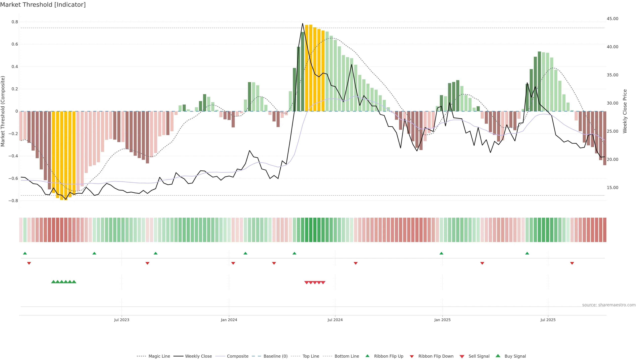Click the leftmost red ribbon flip down marker

point(29,263)
